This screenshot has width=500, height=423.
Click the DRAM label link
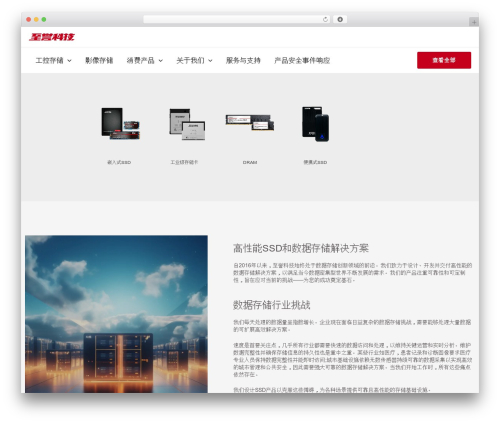pyautogui.click(x=250, y=162)
